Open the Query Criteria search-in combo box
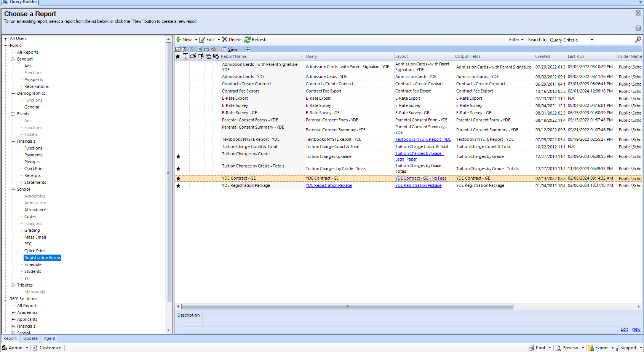This screenshot has width=644, height=352. [571, 40]
